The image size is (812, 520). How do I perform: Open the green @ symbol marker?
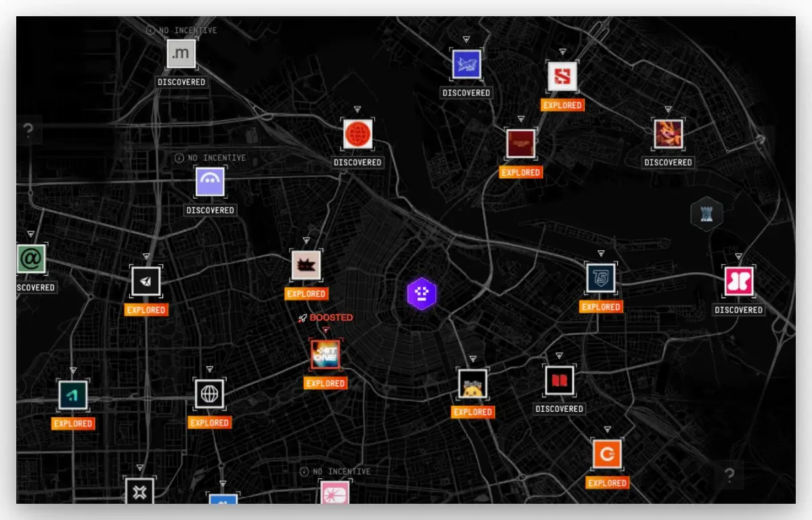(30, 259)
